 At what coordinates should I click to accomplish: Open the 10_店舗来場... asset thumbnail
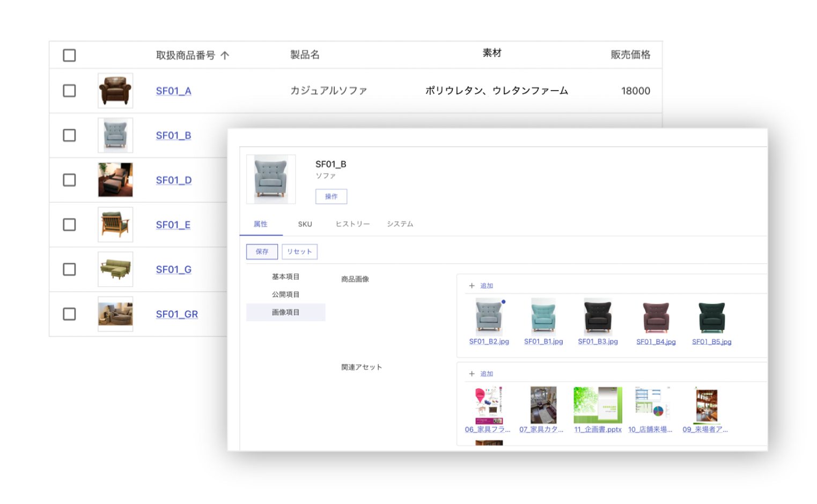coord(652,402)
